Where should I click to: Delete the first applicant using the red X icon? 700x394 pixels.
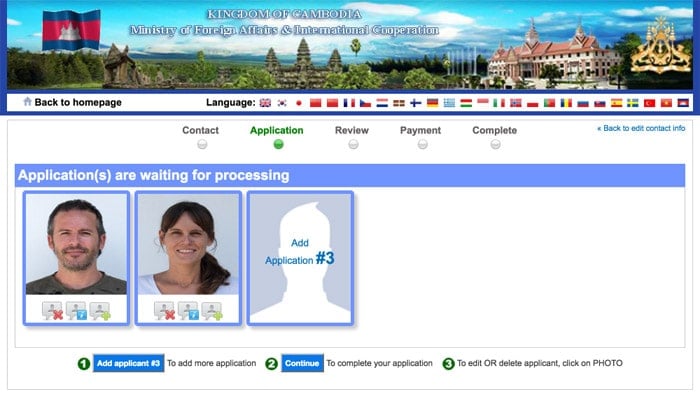(52, 311)
